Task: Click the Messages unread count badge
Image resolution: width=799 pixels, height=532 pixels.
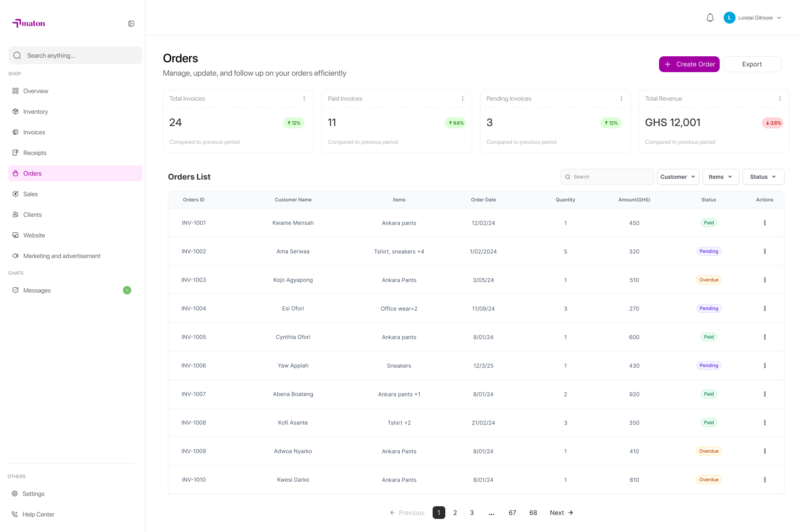Action: point(127,290)
